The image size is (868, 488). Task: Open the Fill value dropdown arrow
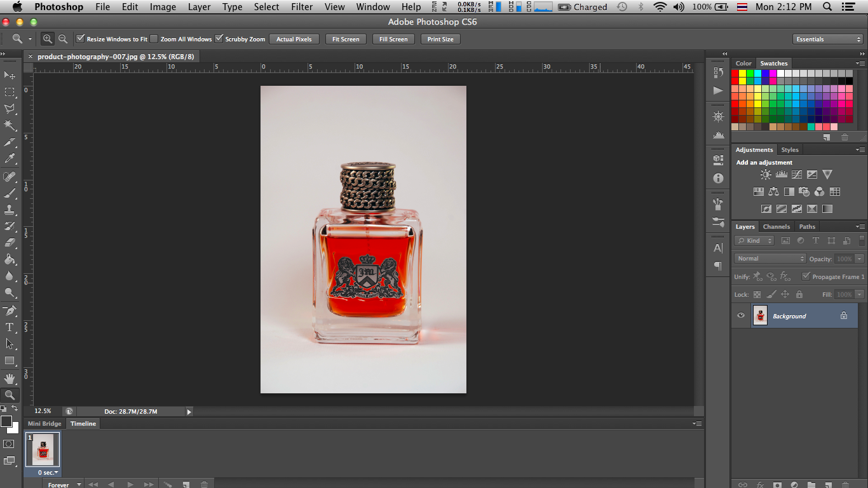click(860, 295)
